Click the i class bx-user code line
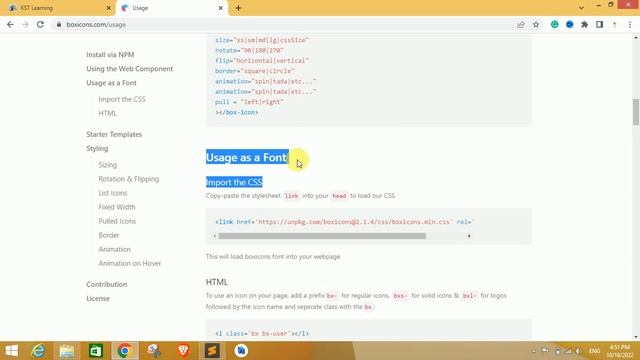The width and height of the screenshot is (640, 360). [262, 333]
